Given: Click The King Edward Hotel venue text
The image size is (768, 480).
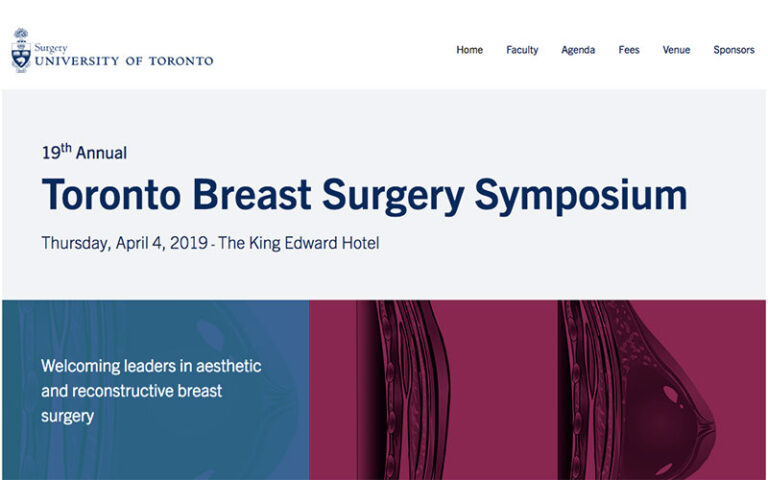Looking at the screenshot, I should click(299, 243).
